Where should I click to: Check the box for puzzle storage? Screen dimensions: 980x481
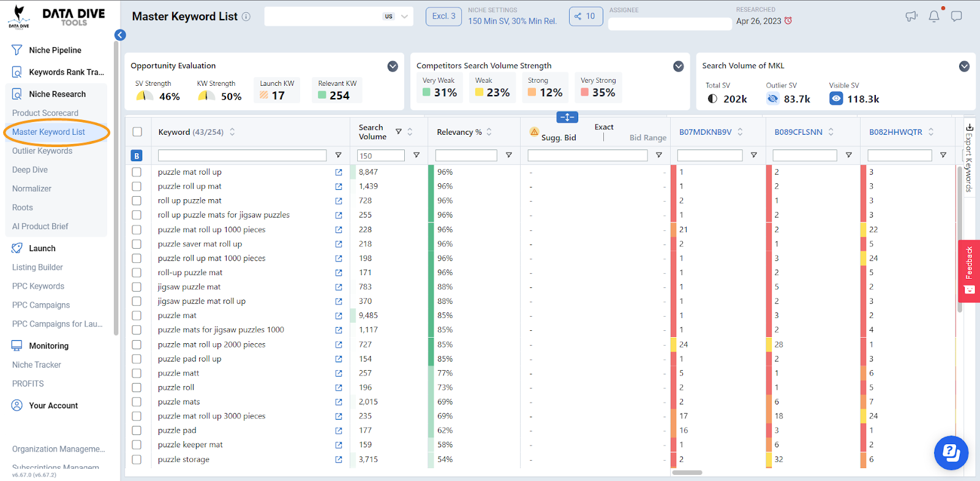[137, 460]
